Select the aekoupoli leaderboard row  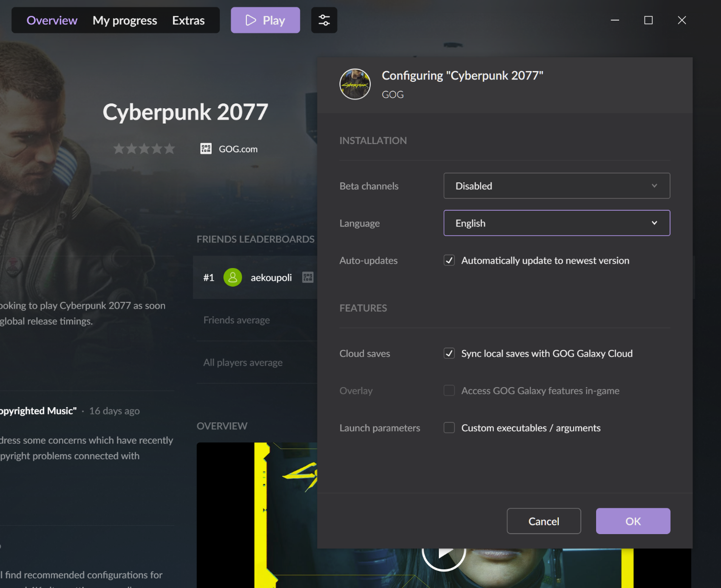tap(255, 277)
